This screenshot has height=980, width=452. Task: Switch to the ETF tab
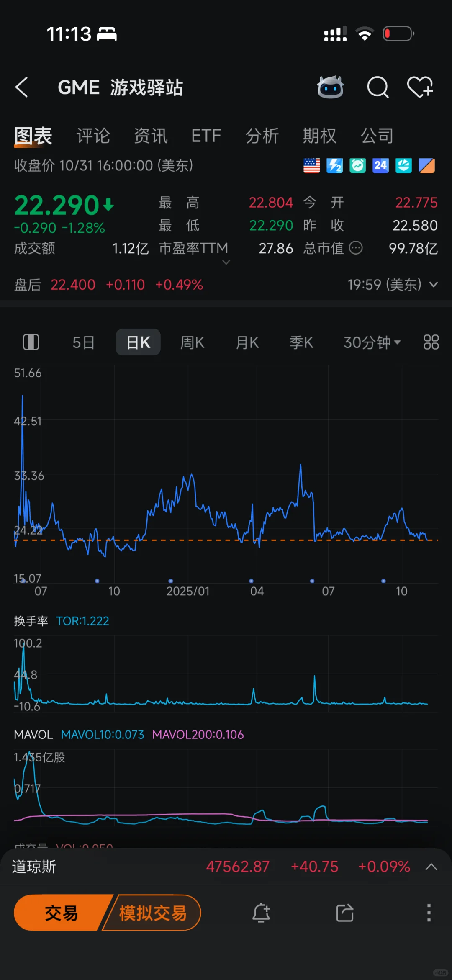206,136
